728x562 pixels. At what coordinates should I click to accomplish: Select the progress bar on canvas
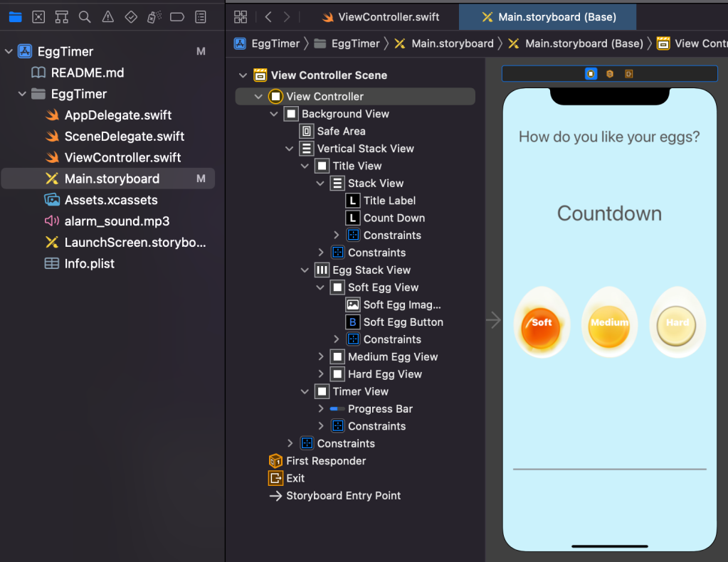[x=609, y=469]
